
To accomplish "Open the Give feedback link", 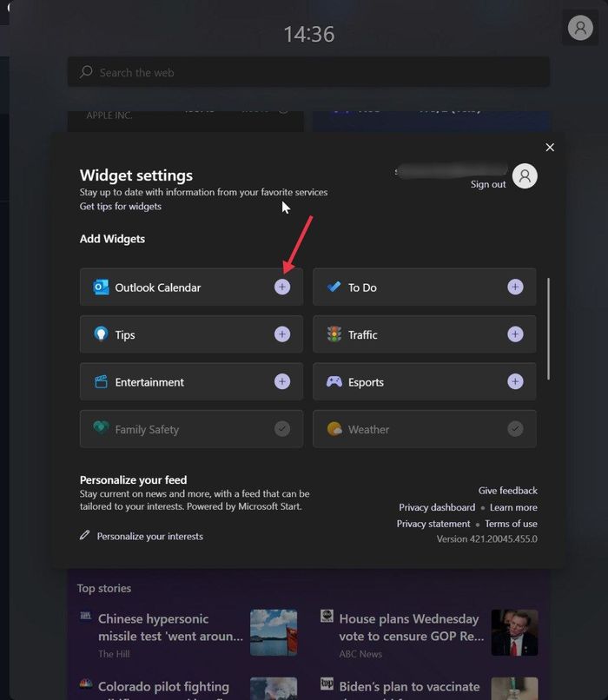I will pyautogui.click(x=507, y=491).
